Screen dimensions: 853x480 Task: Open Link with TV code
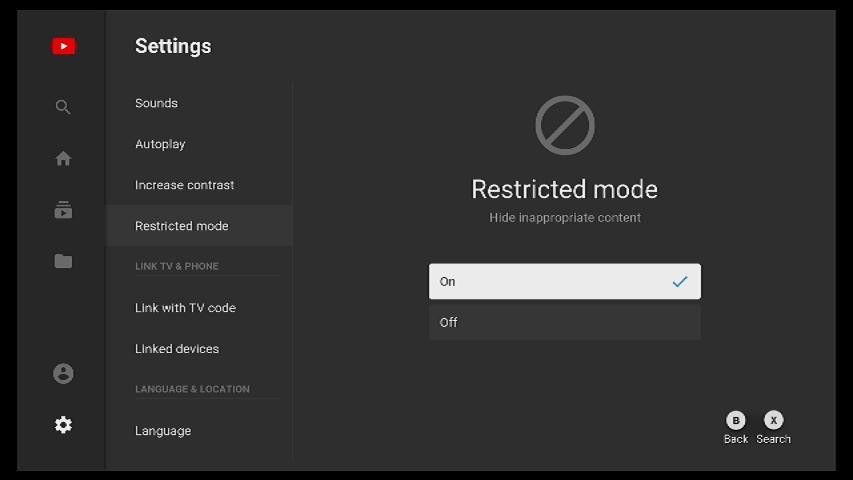pos(186,308)
